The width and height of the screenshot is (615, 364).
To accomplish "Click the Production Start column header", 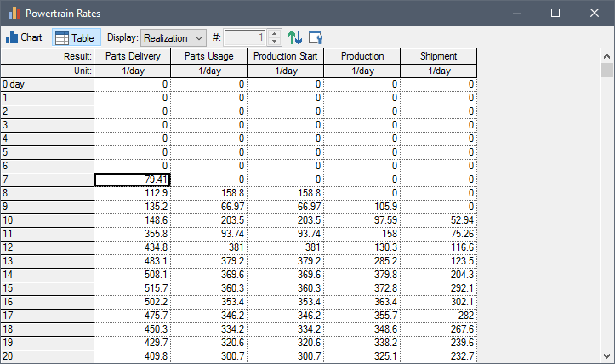I will pos(285,56).
